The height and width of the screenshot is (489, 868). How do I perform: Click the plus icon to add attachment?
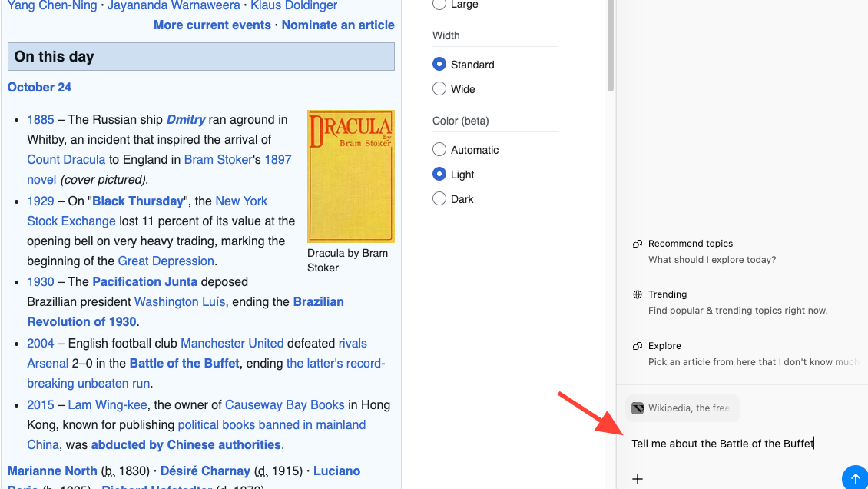pyautogui.click(x=638, y=479)
